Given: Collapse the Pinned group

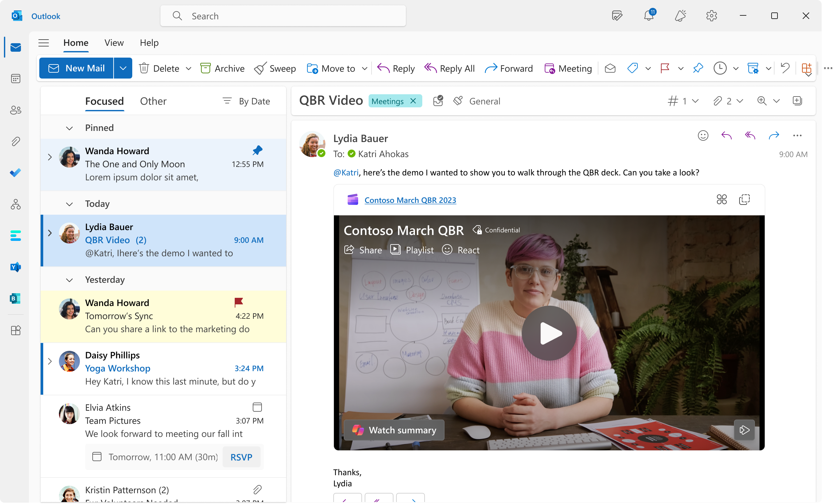Looking at the screenshot, I should [x=69, y=128].
